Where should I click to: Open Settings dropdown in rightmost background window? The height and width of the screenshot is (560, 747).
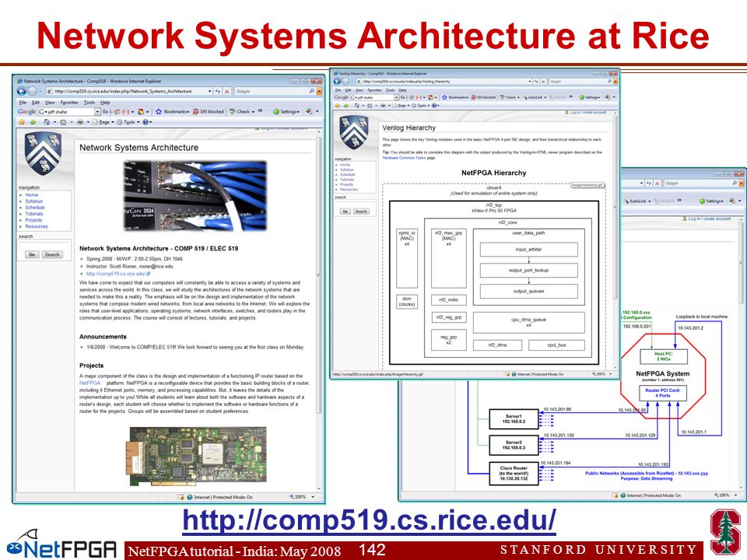tap(714, 201)
